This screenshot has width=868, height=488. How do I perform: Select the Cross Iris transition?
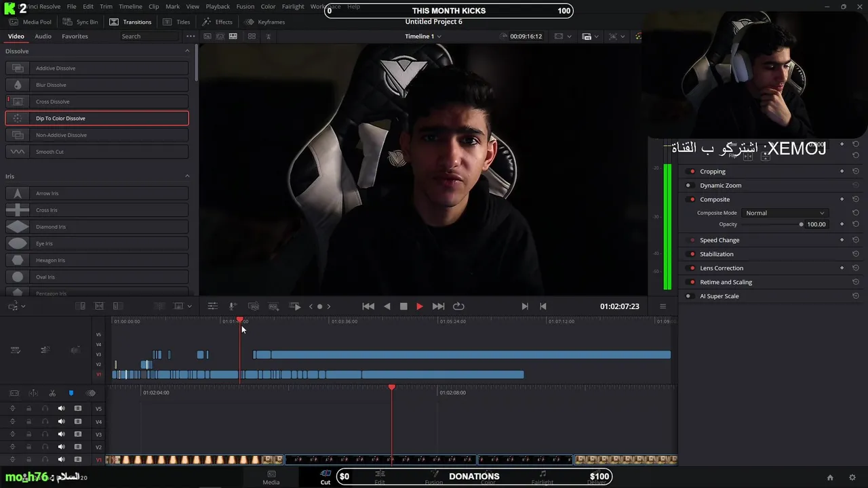(97, 210)
